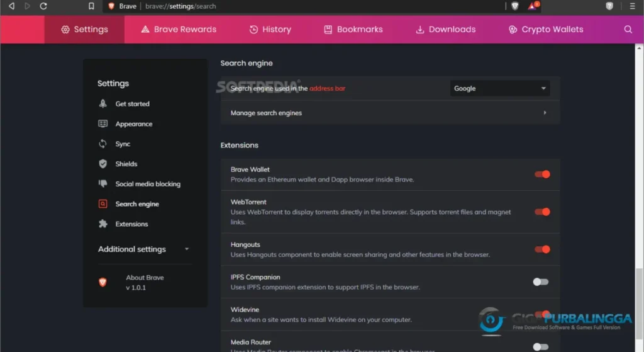Image resolution: width=644 pixels, height=352 pixels.
Task: Open the Google search engine dropdown
Action: tap(500, 88)
